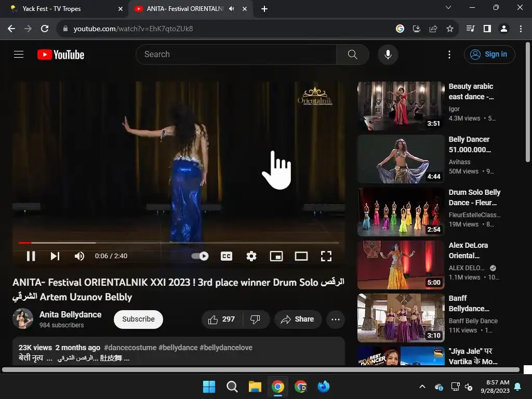
Task: Open YouTube settings three-dot menu
Action: [449, 54]
